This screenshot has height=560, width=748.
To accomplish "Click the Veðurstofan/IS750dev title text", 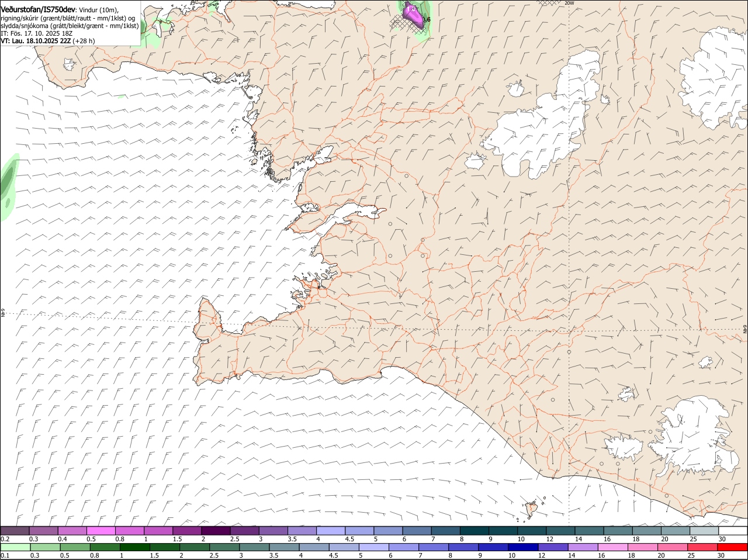I will pos(39,9).
